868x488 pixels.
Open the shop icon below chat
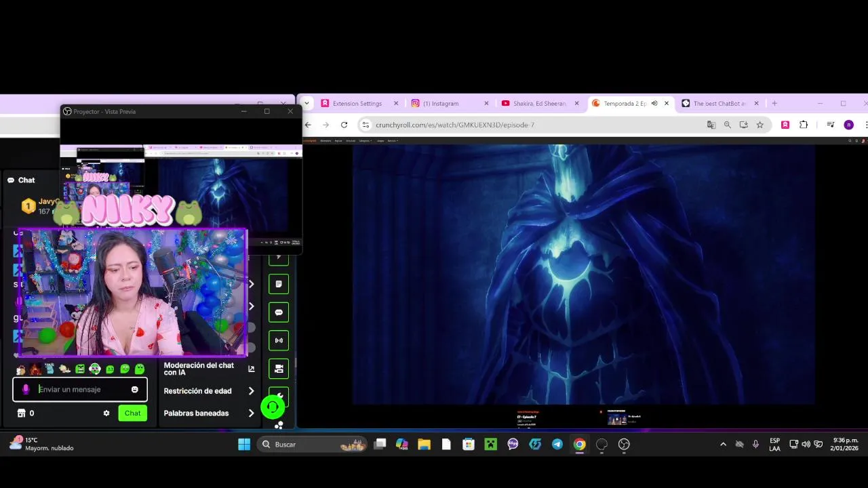point(21,413)
